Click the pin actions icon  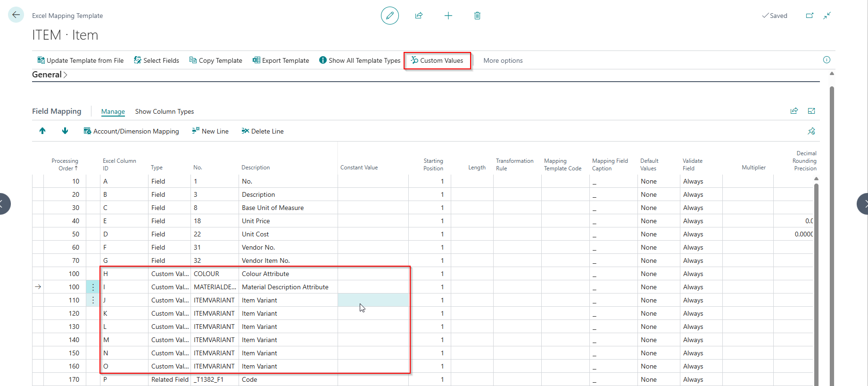coord(811,131)
